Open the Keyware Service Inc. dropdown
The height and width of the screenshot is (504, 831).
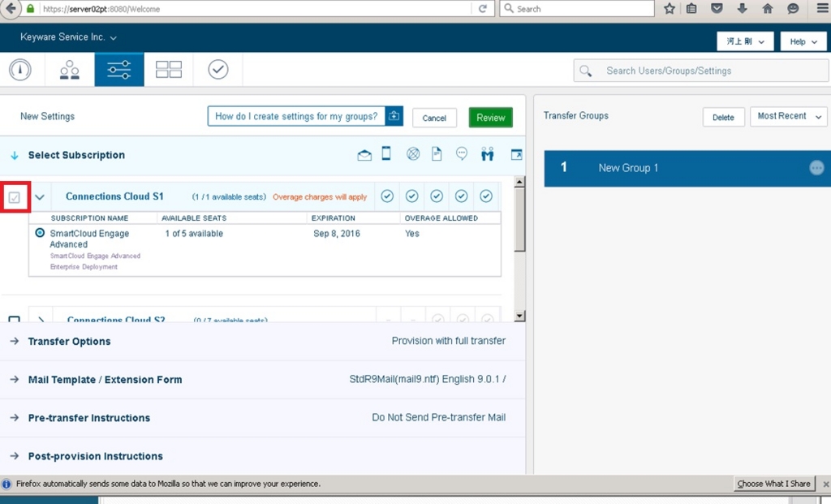(x=68, y=37)
